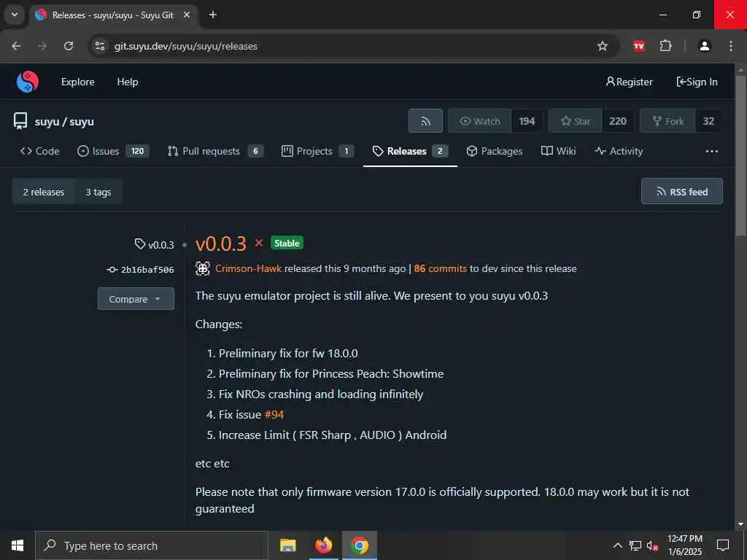747x560 pixels.
Task: Click the muted volume tray icon
Action: pyautogui.click(x=652, y=545)
